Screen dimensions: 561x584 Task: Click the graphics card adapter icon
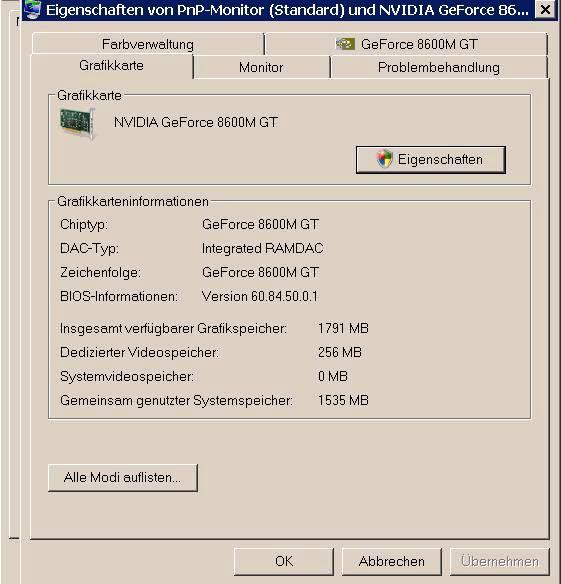[x=77, y=124]
